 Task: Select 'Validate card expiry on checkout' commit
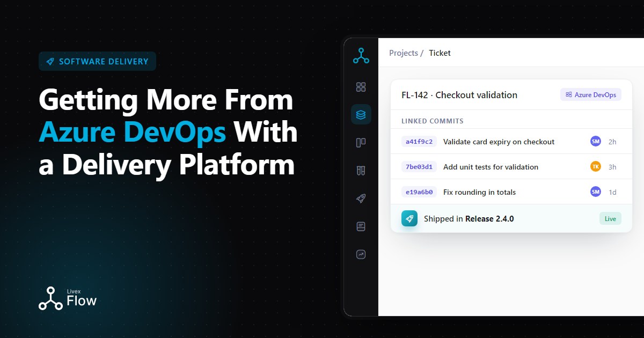(x=499, y=142)
